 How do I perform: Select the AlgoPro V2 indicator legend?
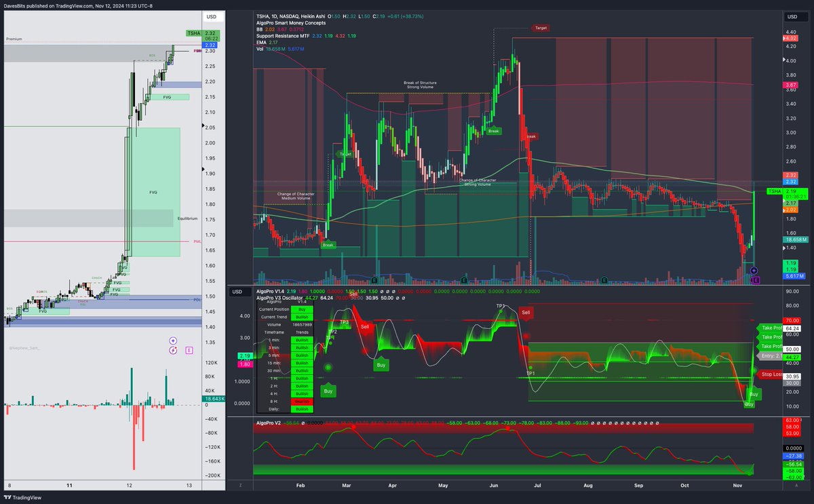click(269, 423)
